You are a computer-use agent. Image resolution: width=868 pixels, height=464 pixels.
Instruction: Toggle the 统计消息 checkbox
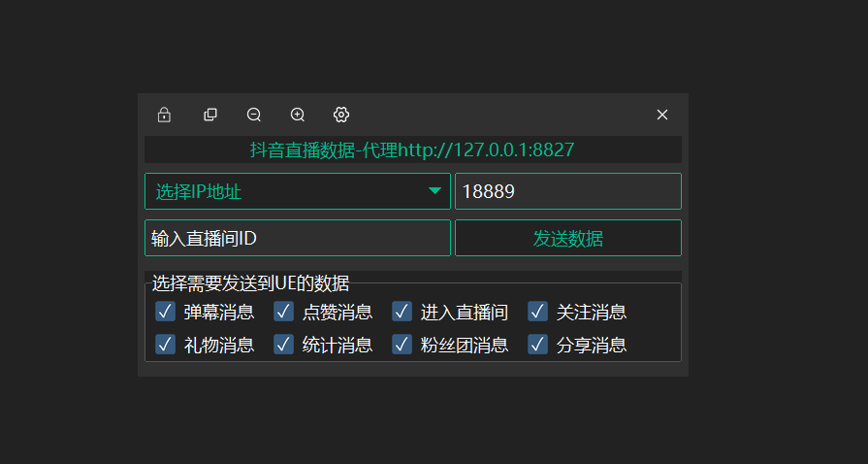coord(284,345)
